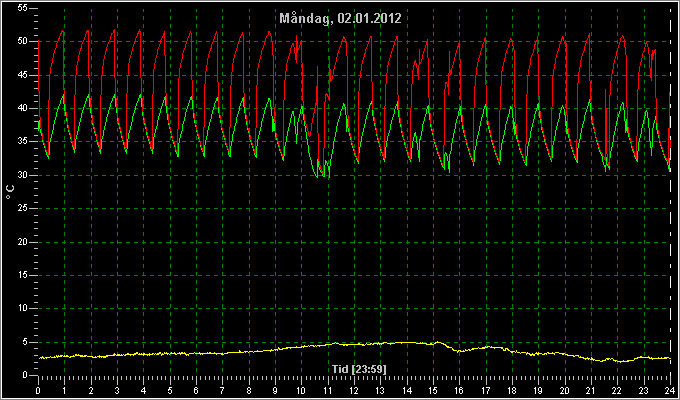
Task: Click the 55 tick on temperature axis
Action: (x=23, y=8)
